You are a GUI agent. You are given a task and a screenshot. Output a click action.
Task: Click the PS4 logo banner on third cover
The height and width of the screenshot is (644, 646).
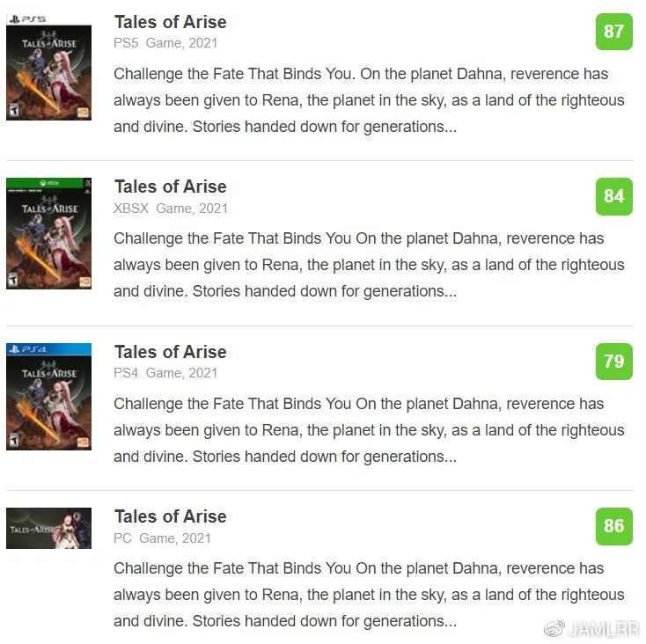[48, 349]
